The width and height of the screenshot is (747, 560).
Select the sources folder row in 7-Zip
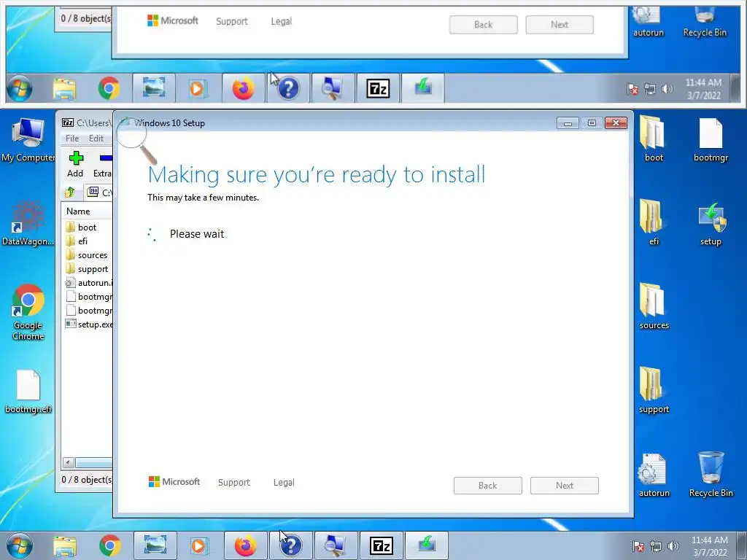[x=88, y=255]
